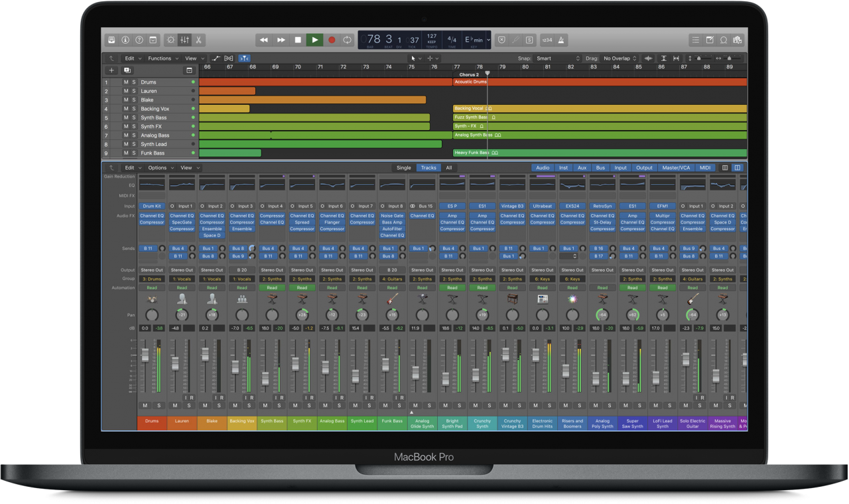Open the Editors scissors button

point(199,40)
